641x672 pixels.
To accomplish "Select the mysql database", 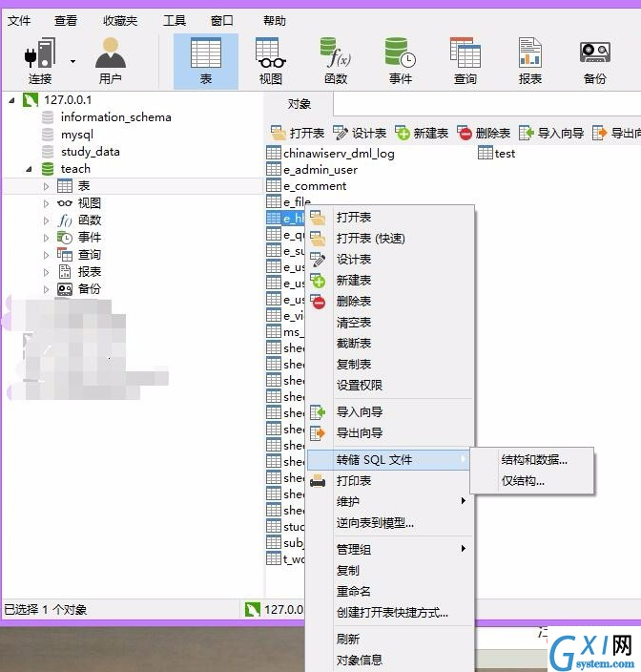I will click(76, 135).
